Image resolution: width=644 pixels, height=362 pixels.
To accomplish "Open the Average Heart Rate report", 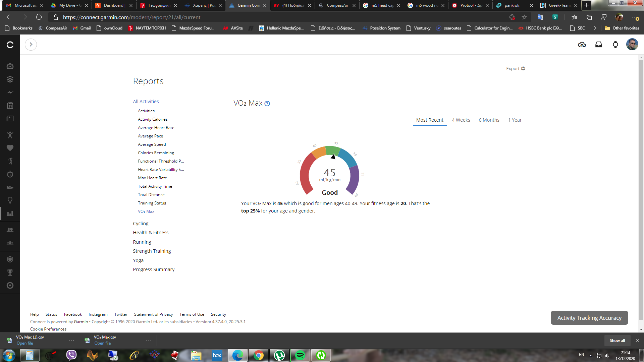I will click(156, 128).
